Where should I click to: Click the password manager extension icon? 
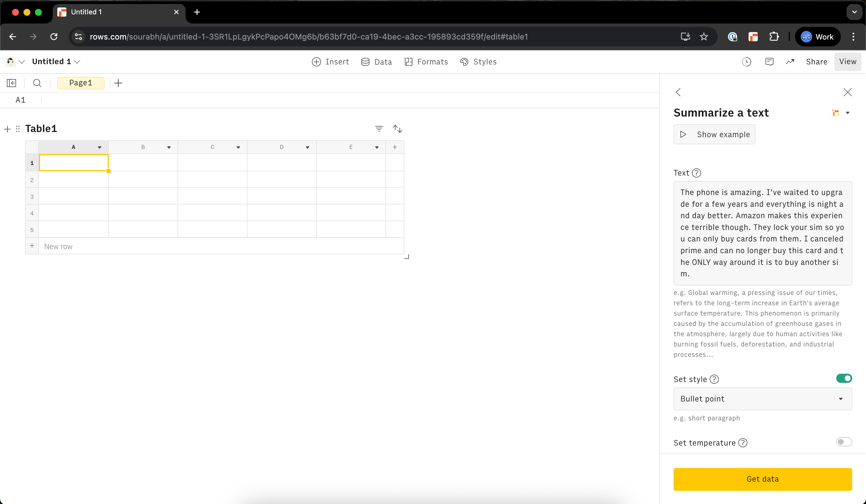click(x=732, y=37)
